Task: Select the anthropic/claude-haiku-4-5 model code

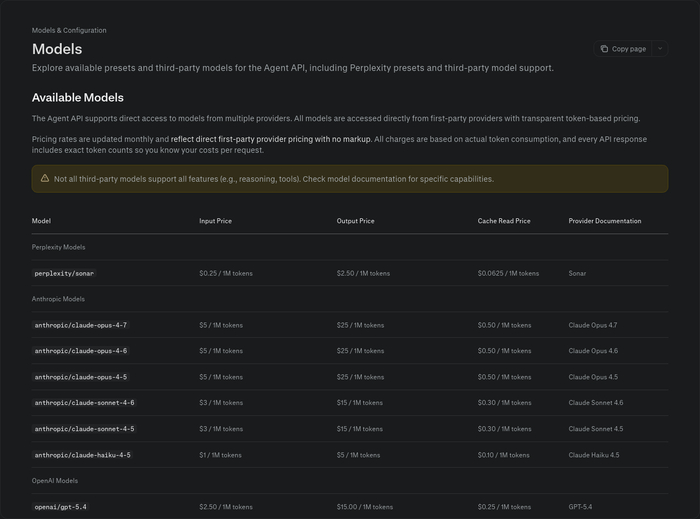Action: coord(83,455)
